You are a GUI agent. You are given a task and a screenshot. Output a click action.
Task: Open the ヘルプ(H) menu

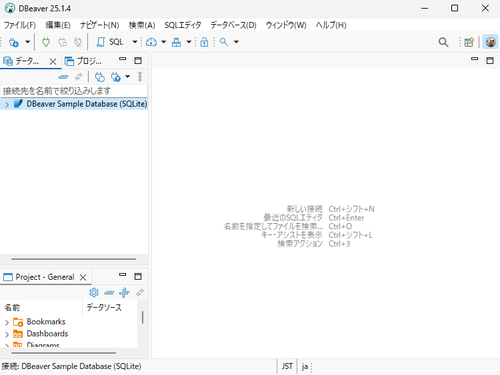tap(331, 25)
